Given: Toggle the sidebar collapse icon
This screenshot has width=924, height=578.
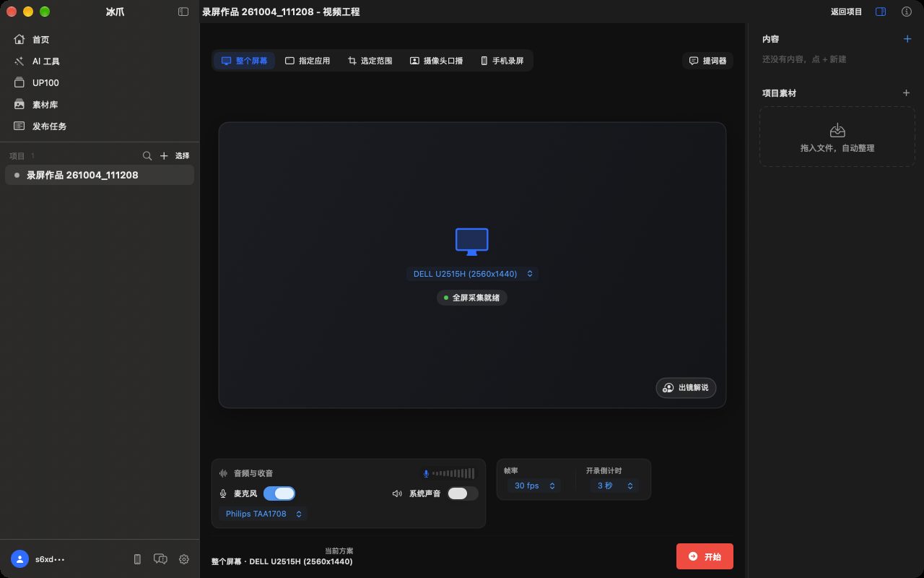Looking at the screenshot, I should pyautogui.click(x=183, y=12).
